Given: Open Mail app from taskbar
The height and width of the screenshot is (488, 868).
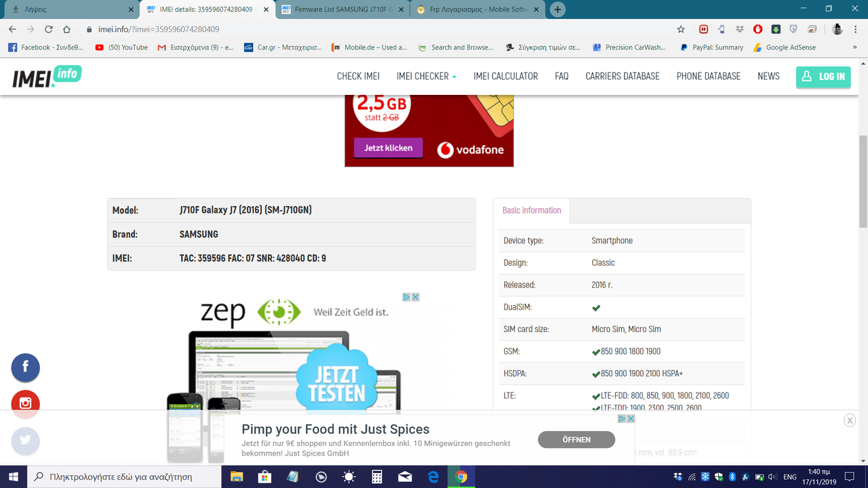Looking at the screenshot, I should tap(405, 476).
